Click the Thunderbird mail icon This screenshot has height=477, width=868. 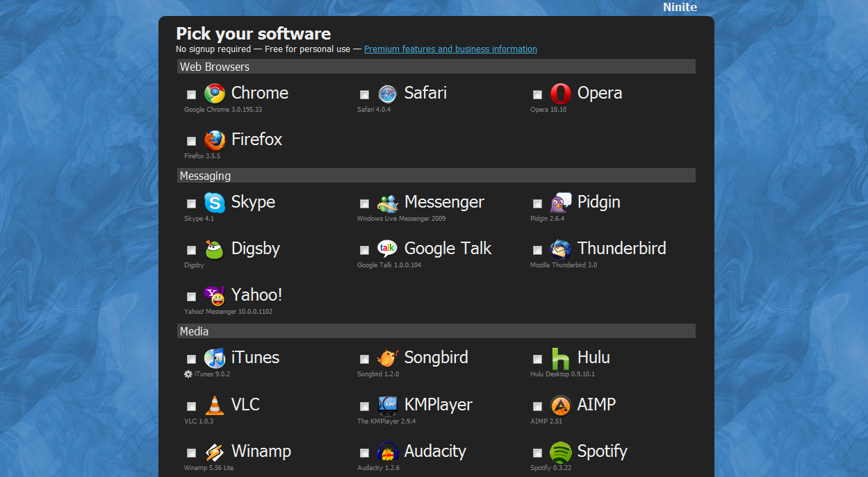(x=560, y=249)
